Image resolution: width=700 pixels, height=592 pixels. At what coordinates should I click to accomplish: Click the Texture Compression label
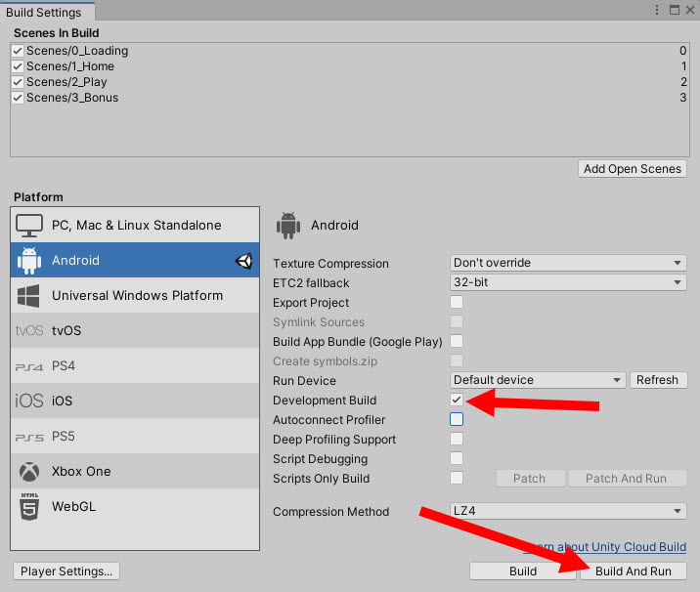click(x=330, y=264)
